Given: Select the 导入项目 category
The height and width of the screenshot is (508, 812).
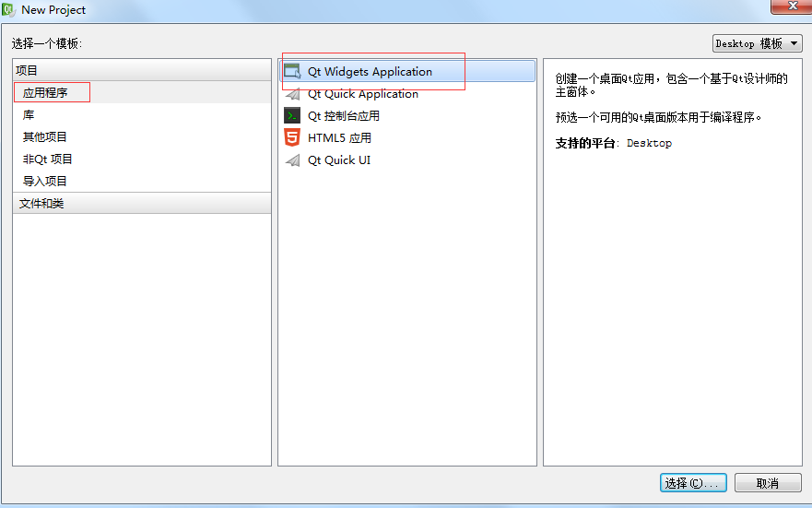Looking at the screenshot, I should click(x=142, y=182).
